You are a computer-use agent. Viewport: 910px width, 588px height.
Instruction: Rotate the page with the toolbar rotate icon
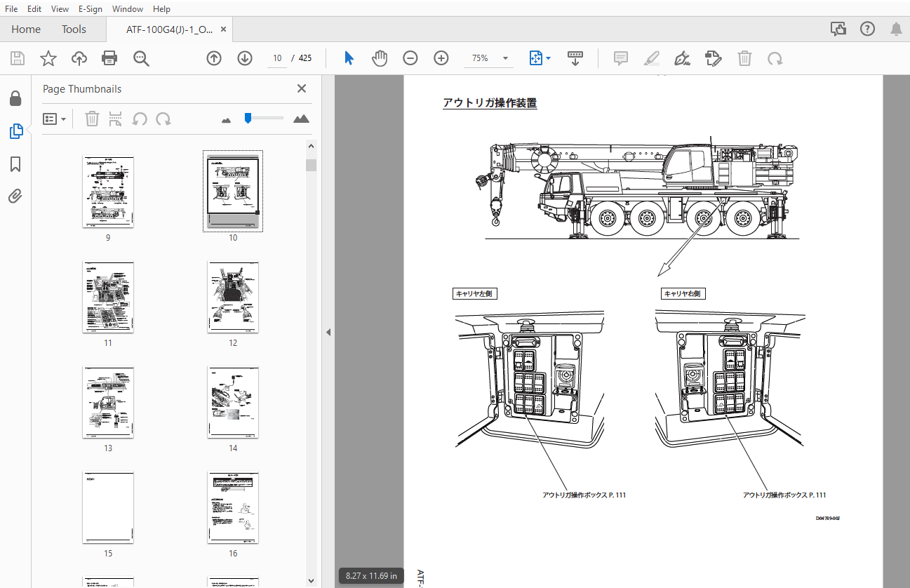tap(775, 58)
